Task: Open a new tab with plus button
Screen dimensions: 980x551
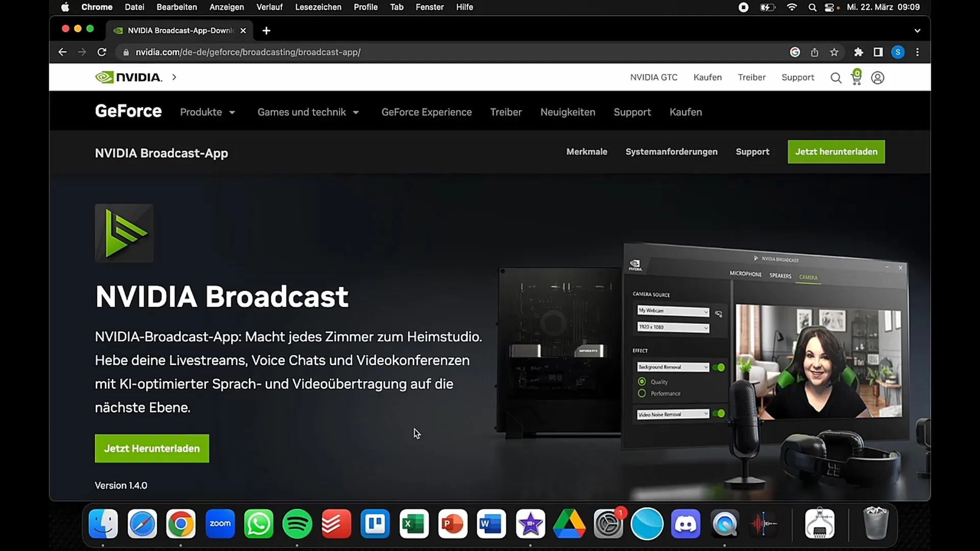Action: point(266,31)
